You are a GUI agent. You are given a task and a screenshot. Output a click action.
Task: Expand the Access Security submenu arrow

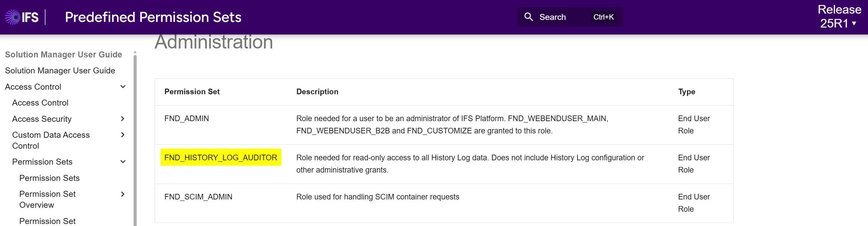(x=123, y=119)
